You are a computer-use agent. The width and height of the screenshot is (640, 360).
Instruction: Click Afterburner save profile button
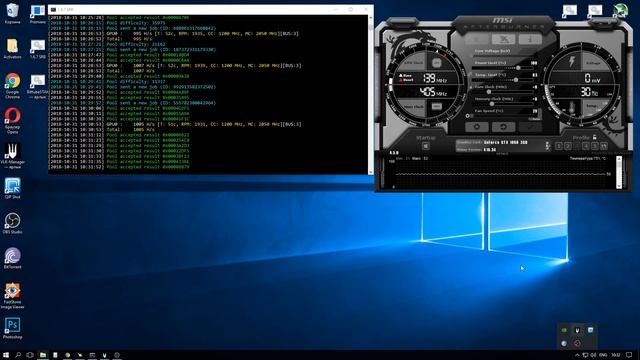pos(604,146)
